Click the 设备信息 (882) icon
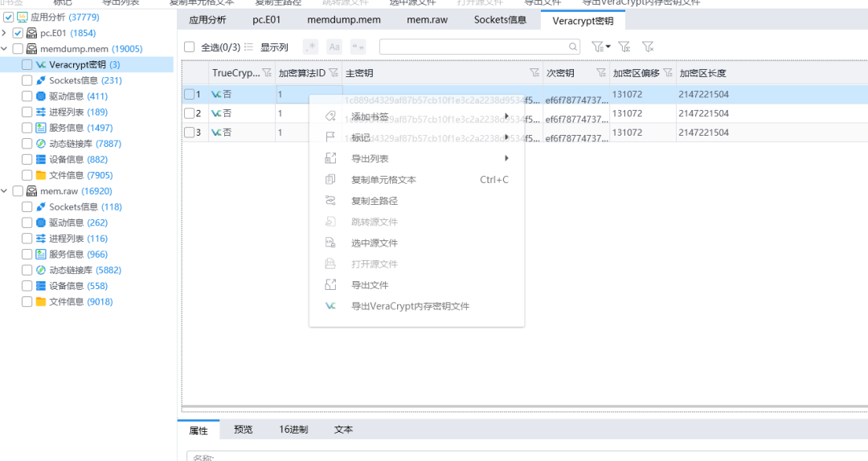This screenshot has width=868, height=461. 40,159
